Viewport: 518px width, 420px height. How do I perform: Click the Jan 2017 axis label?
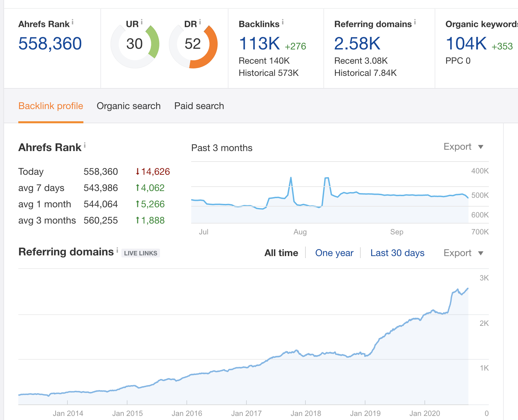coord(246,414)
